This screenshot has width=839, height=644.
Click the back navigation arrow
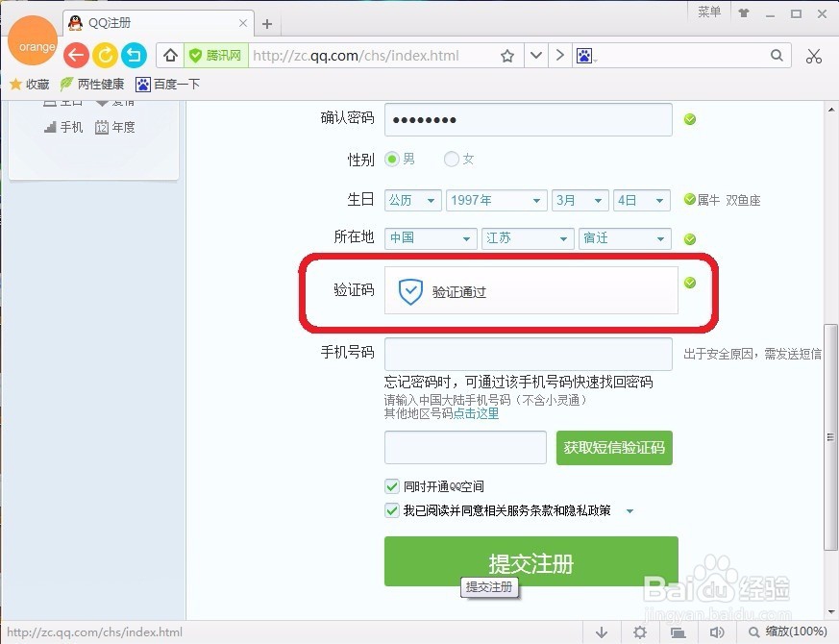pos(75,55)
